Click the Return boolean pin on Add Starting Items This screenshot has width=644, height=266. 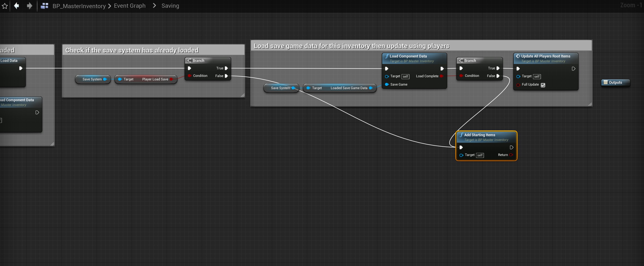pyautogui.click(x=511, y=155)
